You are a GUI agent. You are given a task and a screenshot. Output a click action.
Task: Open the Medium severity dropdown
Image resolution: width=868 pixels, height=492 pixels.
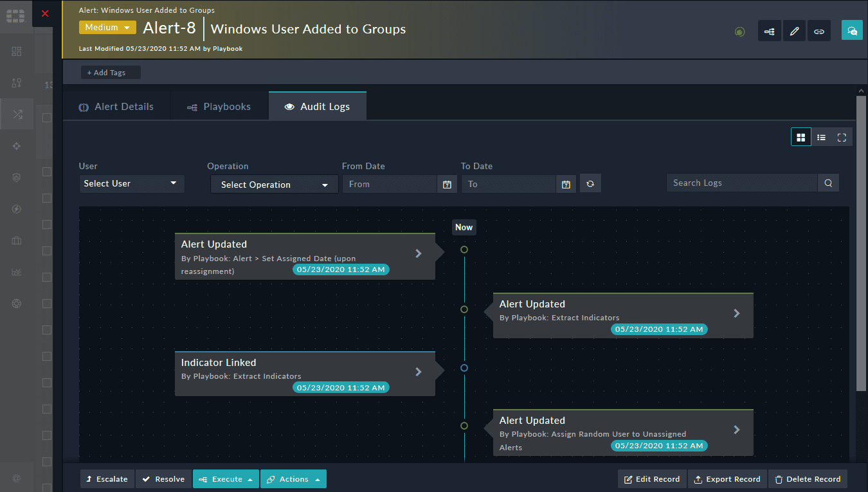coord(107,28)
